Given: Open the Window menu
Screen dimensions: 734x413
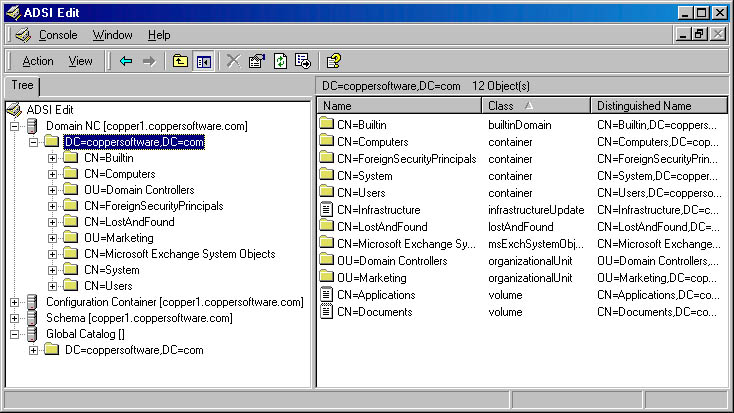Looking at the screenshot, I should [112, 35].
